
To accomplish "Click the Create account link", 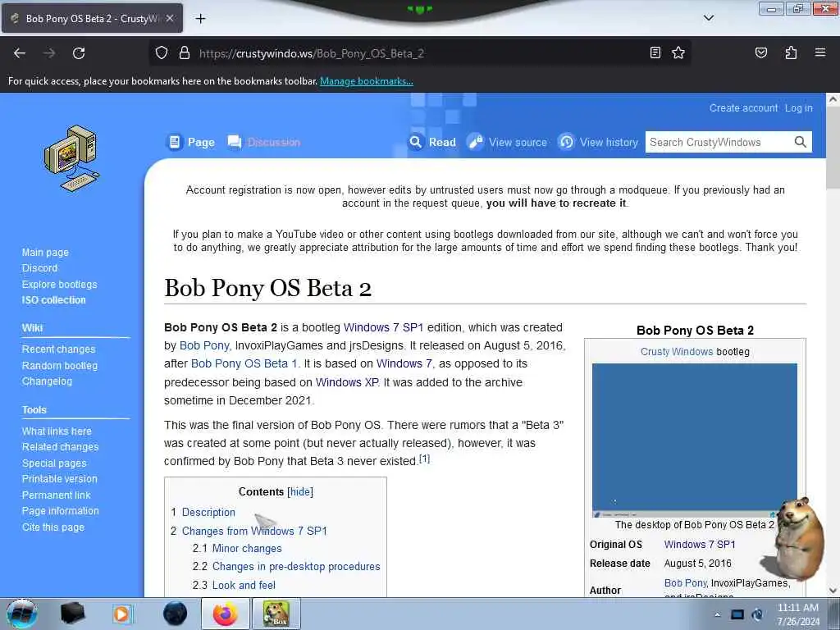I will tap(743, 107).
